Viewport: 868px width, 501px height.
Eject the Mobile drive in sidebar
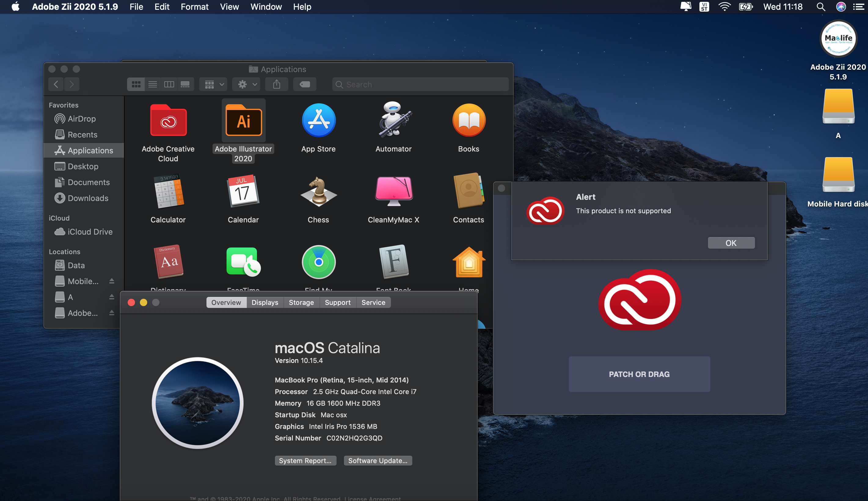(112, 281)
